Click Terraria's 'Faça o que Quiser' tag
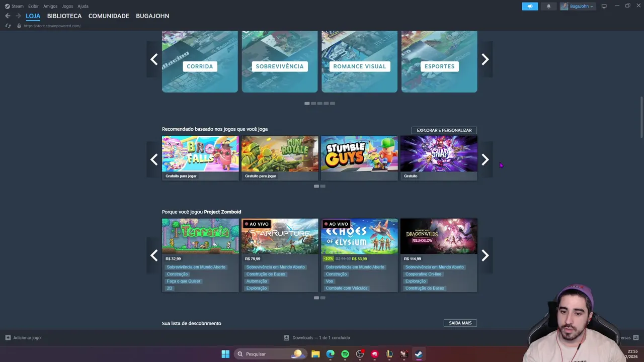This screenshot has height=362, width=644. coord(184,281)
